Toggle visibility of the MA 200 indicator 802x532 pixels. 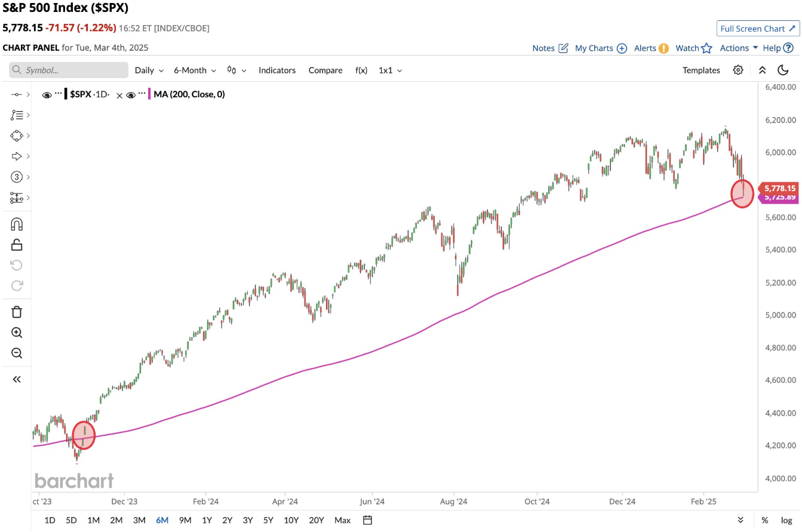click(131, 94)
